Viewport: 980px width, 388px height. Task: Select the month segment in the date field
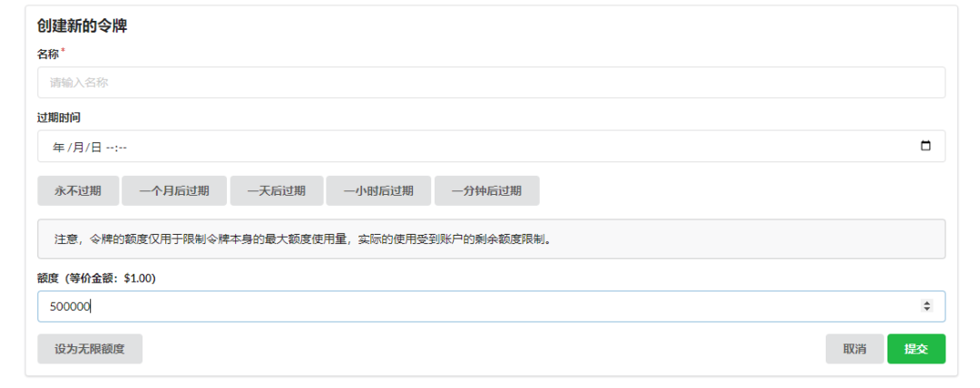coord(78,147)
